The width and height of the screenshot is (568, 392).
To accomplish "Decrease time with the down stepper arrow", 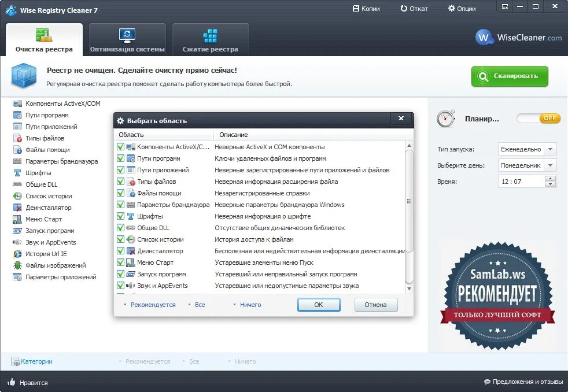I will point(550,184).
